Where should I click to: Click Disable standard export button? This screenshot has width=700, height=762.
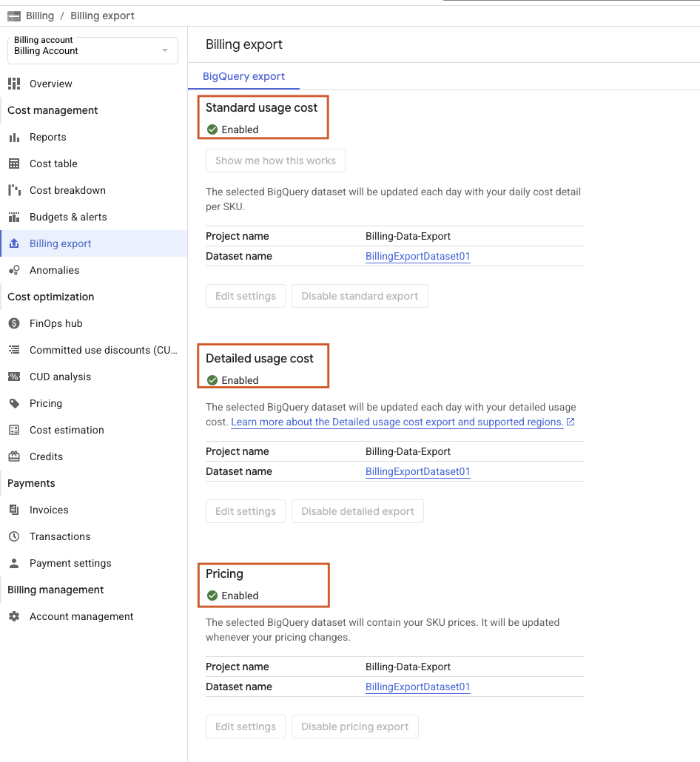pyautogui.click(x=360, y=296)
